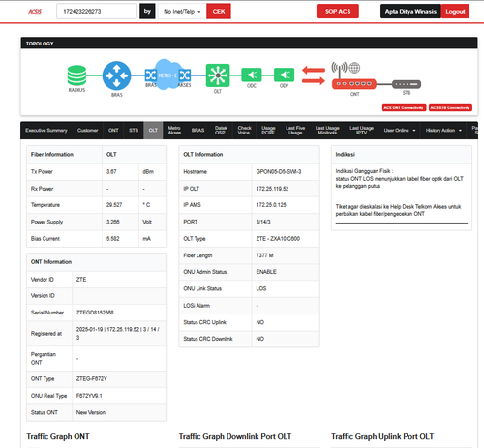Click the blue BRAS router icon
This screenshot has width=484, height=448.
(116, 75)
